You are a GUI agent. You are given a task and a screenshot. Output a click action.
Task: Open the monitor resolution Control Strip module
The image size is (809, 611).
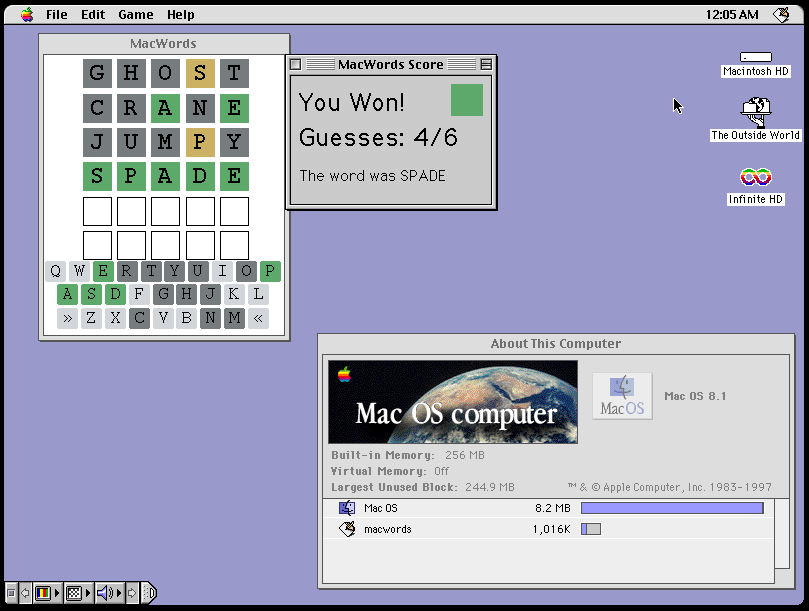click(x=74, y=593)
